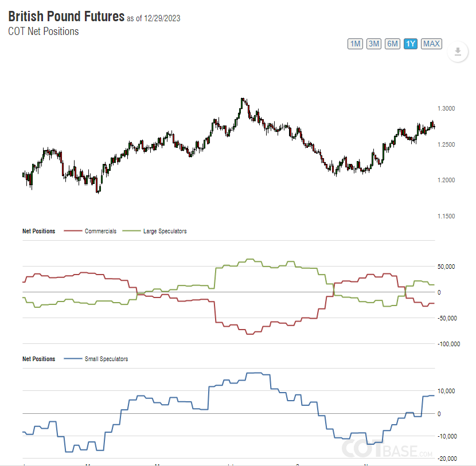
Task: Show the 6M time range
Action: coord(392,44)
